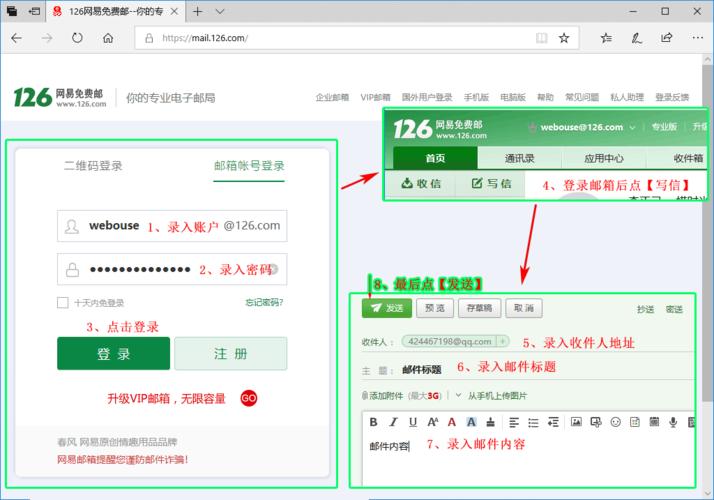714x500 pixels.
Task: Open the reading view book icon
Action: point(541,38)
